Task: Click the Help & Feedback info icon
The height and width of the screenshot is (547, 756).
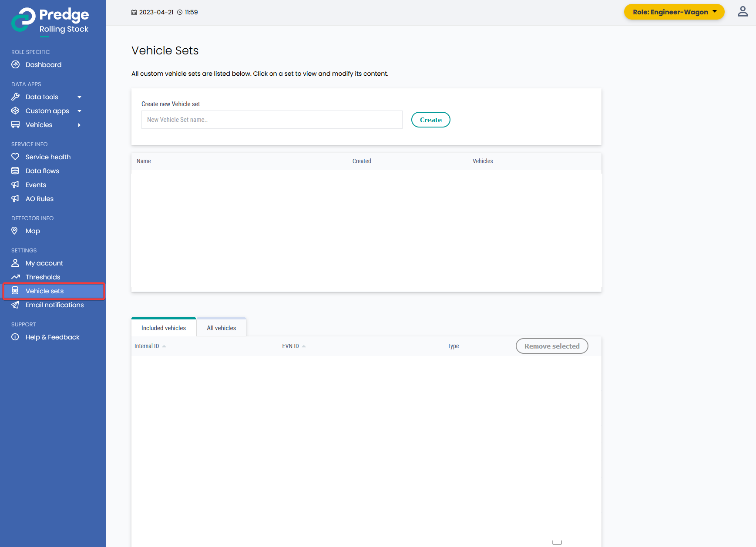Action: pos(15,337)
